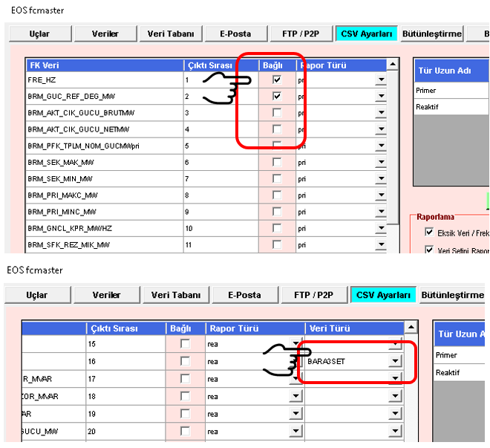490x448 pixels.
Task: Open Rapor Türü dropdown for BRM_SEK_MIN_MW
Action: (x=381, y=179)
